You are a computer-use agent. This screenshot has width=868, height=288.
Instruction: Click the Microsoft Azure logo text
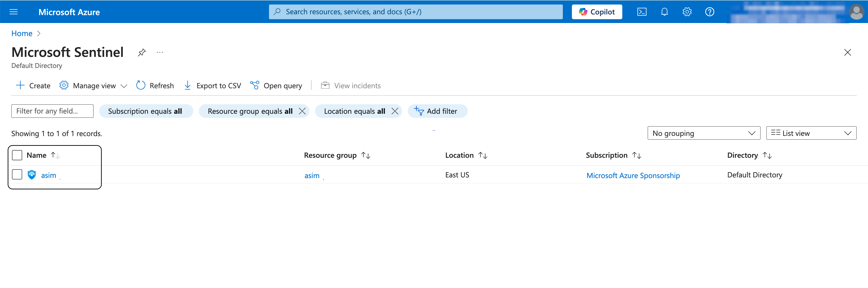(x=69, y=12)
